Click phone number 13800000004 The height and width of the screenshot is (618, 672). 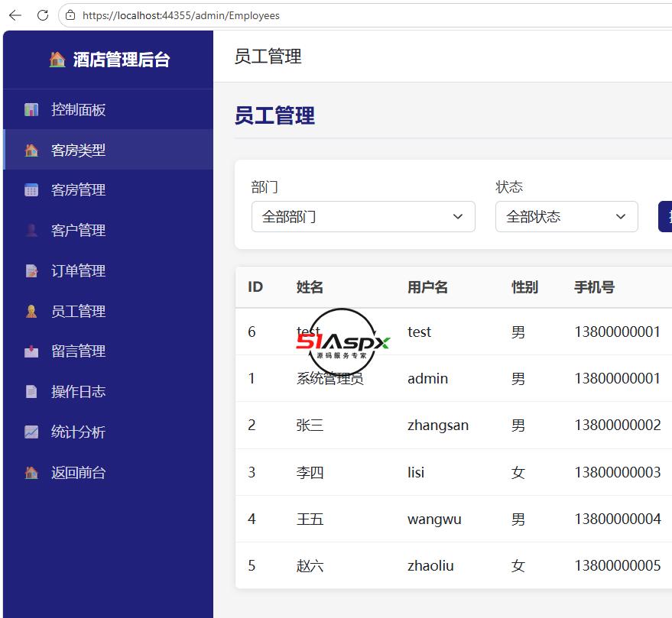pos(618,519)
